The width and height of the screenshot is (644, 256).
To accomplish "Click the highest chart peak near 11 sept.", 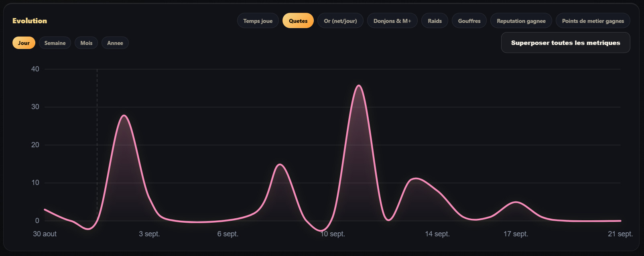I will pos(359,85).
